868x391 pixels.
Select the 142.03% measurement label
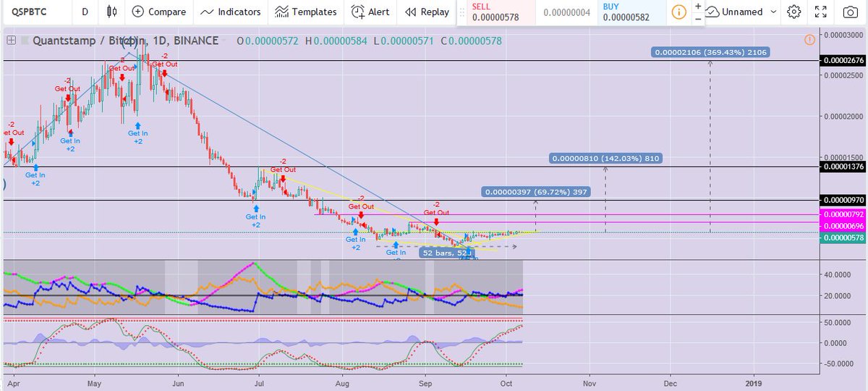(x=606, y=158)
